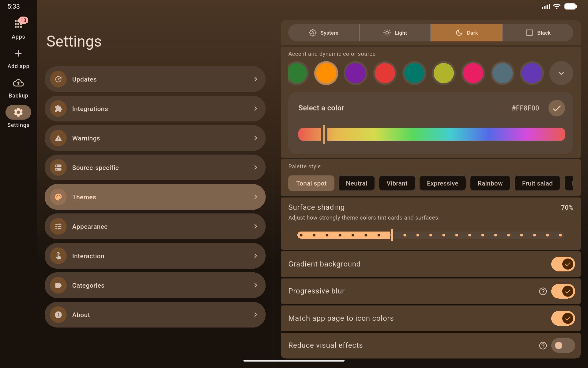This screenshot has width=588, height=368.
Task: Select the slate blue-gray accent color
Action: pos(502,73)
